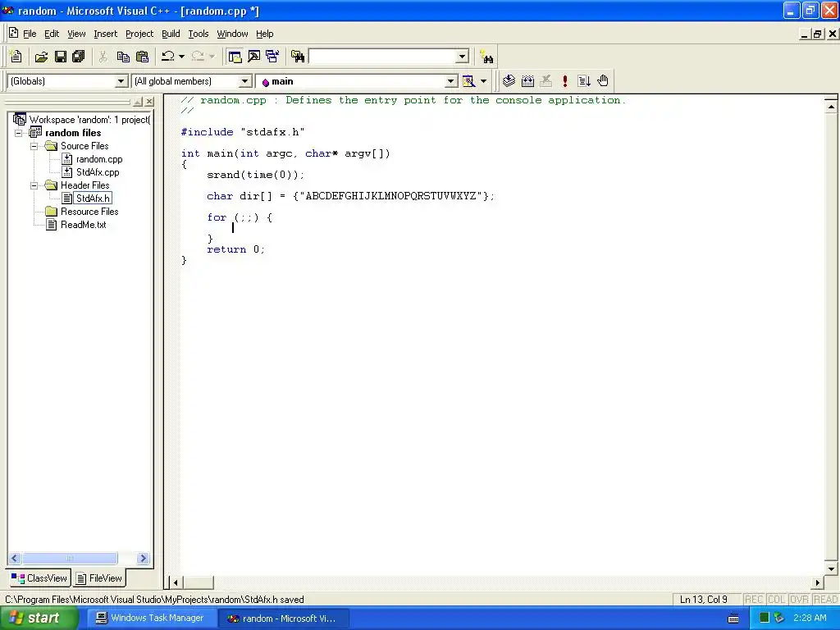Collapse the Source Files folder
840x630 pixels.
point(34,146)
